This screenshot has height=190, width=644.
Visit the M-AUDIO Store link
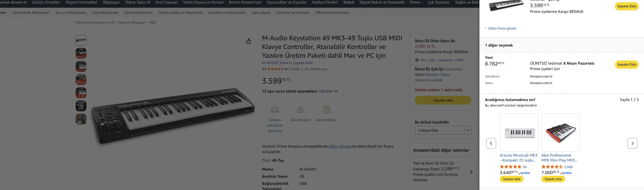click(x=287, y=63)
